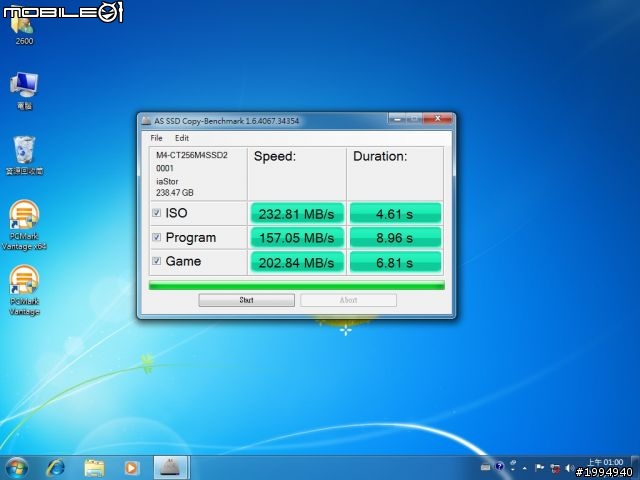This screenshot has height=480, width=640.
Task: Click the taskbar clock showing 01:00
Action: (605, 462)
